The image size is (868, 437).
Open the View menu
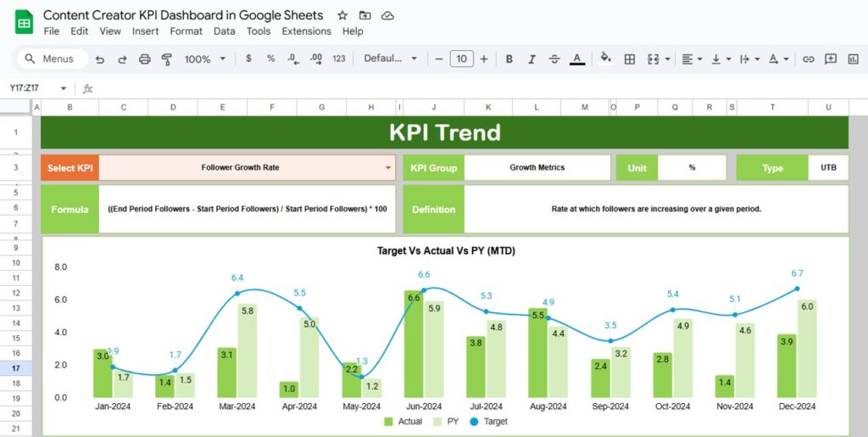tap(110, 31)
